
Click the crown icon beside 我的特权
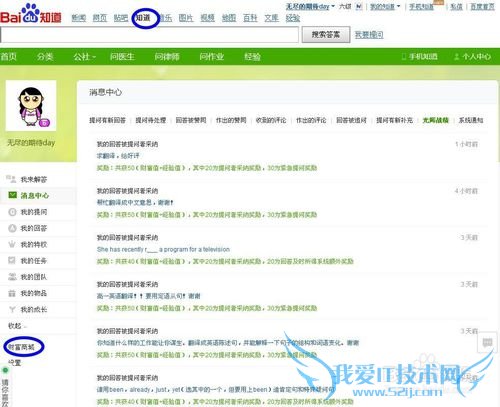click(12, 244)
